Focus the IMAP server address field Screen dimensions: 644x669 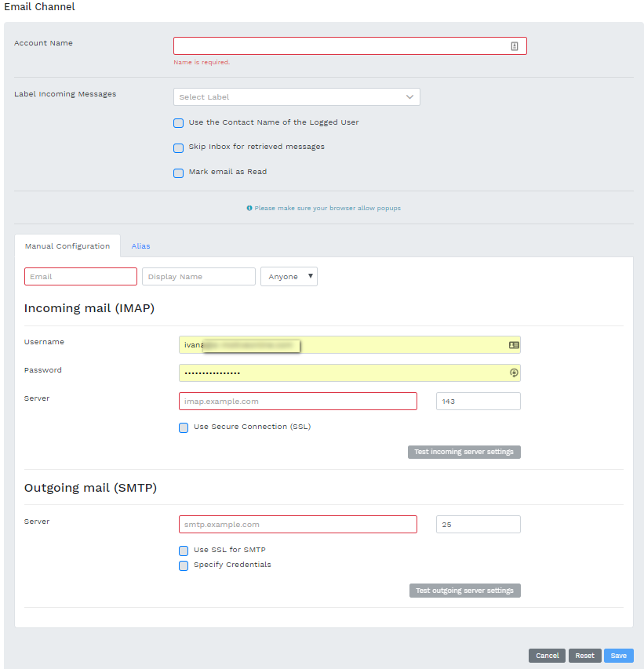coord(298,402)
